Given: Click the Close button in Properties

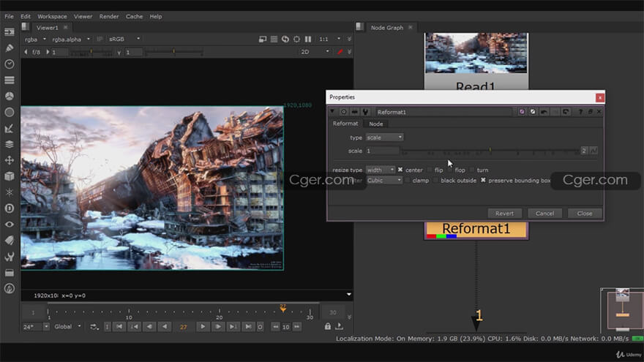Looking at the screenshot, I should coord(585,214).
